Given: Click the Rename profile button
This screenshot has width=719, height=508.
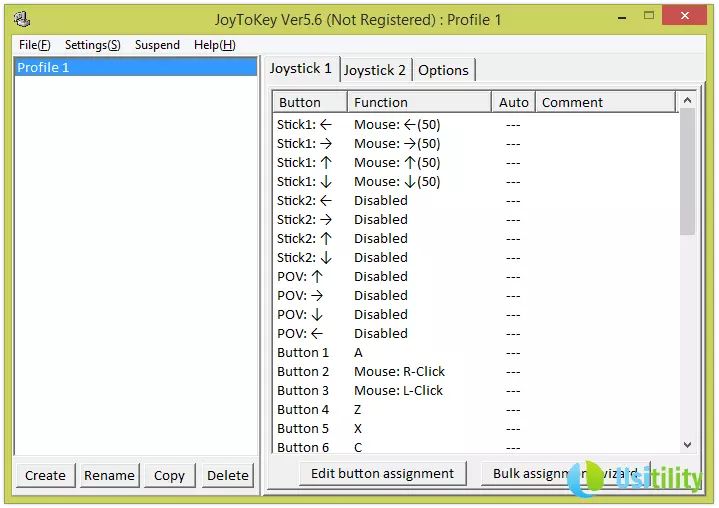Looking at the screenshot, I should click(109, 475).
